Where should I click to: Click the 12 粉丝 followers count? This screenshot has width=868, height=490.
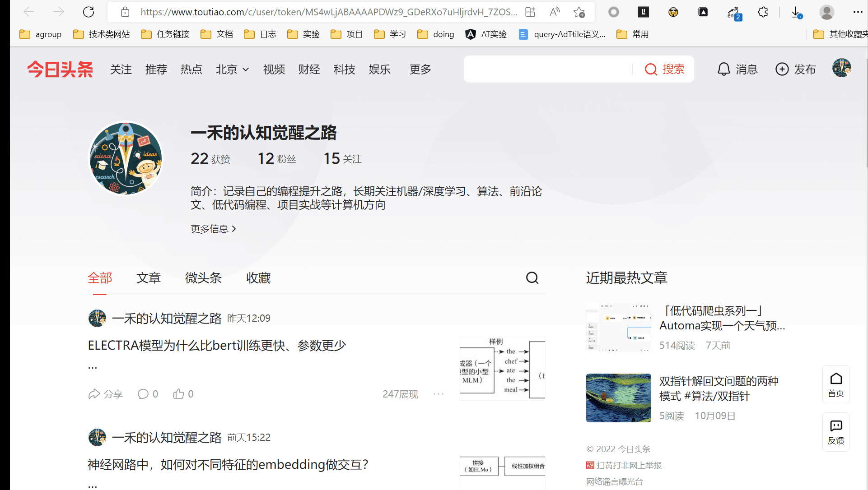tap(276, 159)
